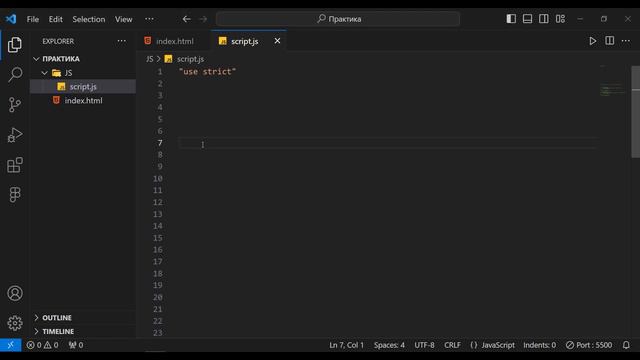640x360 pixels.
Task: Click line number 12 in gutter
Action: click(158, 202)
